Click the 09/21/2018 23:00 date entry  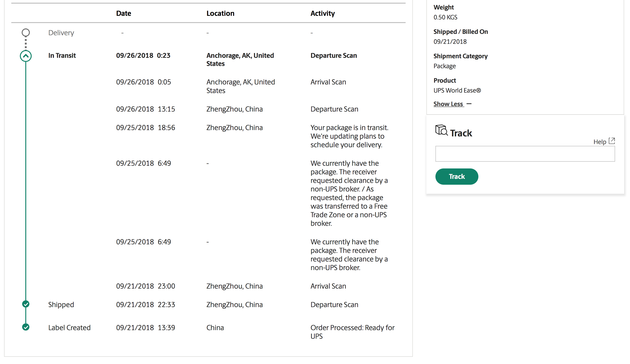pos(146,286)
